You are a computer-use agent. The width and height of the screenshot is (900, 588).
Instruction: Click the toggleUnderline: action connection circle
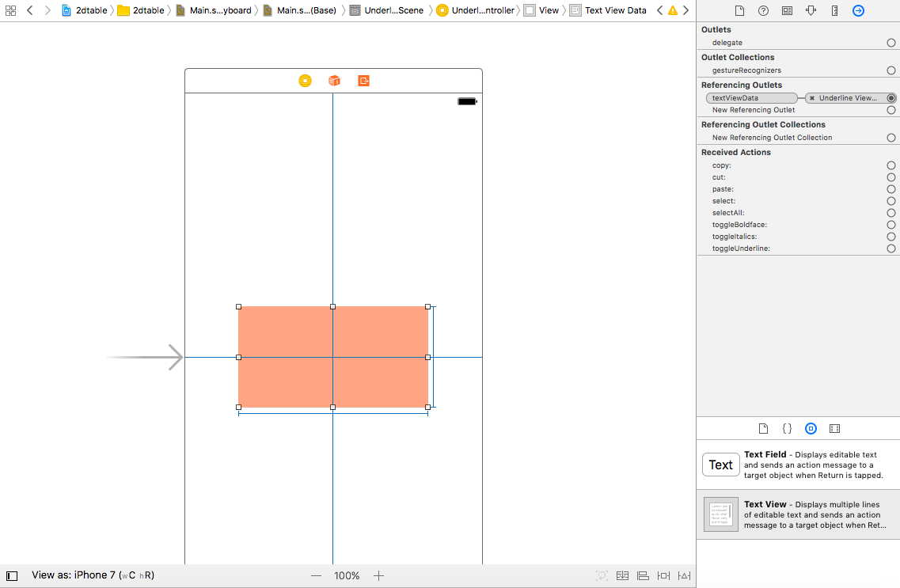(x=891, y=248)
